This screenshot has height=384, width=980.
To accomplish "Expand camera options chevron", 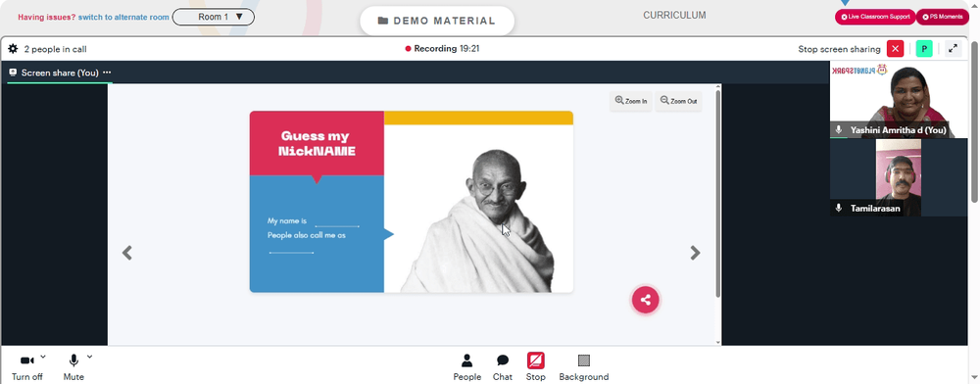I will (43, 357).
